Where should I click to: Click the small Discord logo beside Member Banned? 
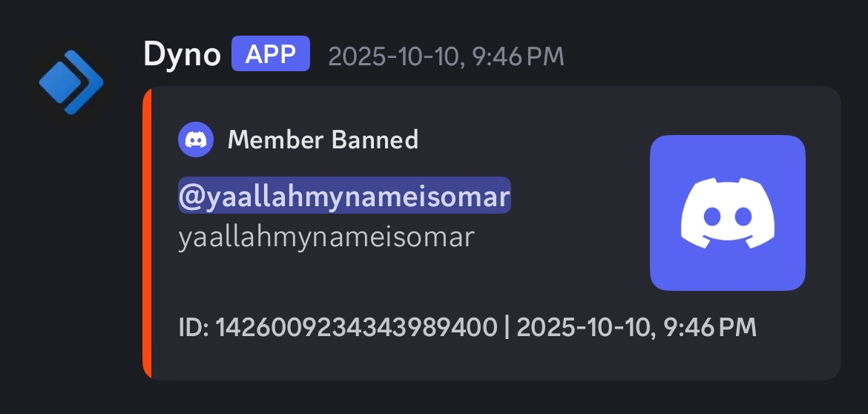[196, 139]
